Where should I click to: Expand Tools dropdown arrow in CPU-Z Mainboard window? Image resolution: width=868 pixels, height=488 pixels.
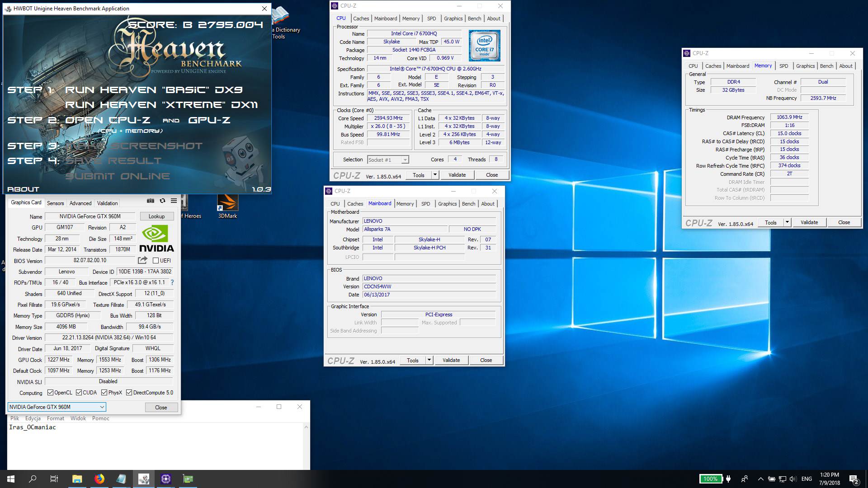pos(429,360)
